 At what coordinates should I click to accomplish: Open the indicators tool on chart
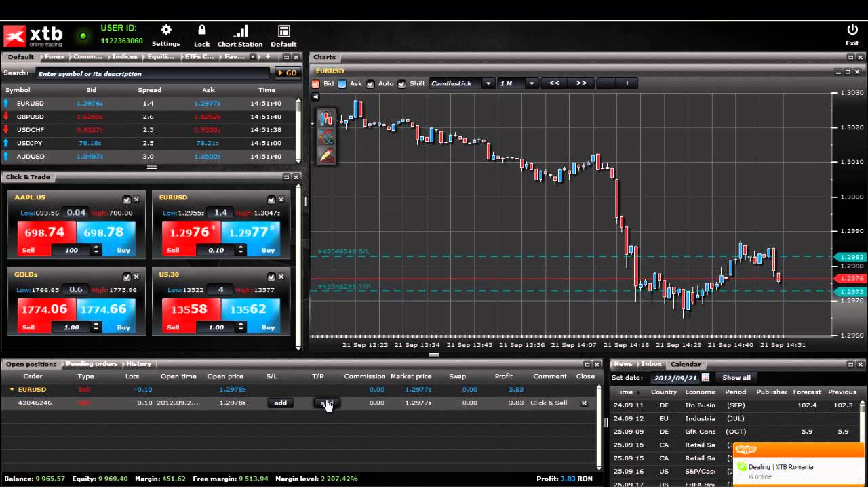(326, 138)
